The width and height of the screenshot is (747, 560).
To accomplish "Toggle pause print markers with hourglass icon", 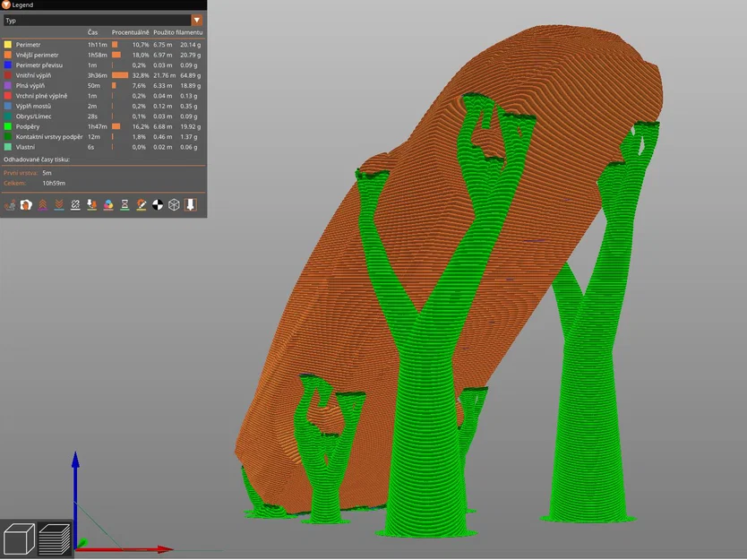I will tap(124, 205).
